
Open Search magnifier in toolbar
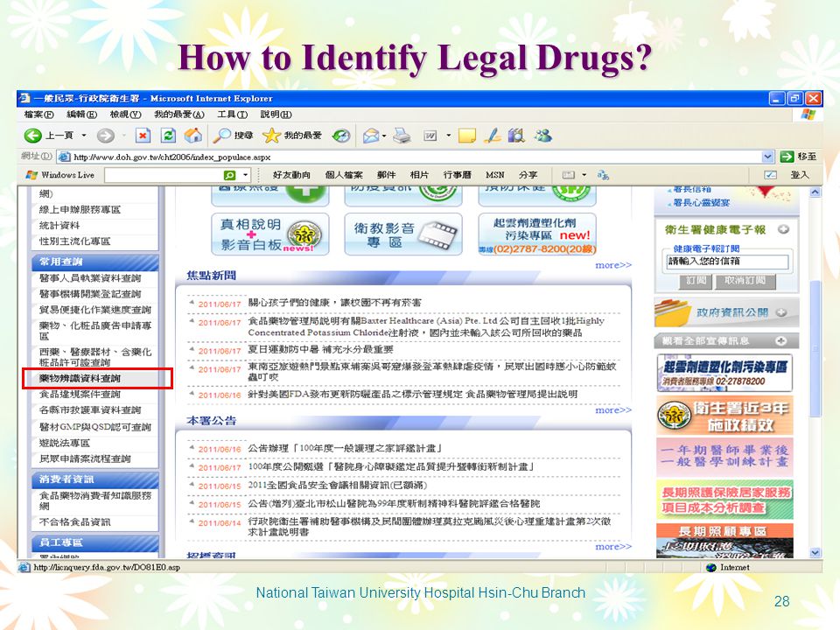click(x=221, y=136)
